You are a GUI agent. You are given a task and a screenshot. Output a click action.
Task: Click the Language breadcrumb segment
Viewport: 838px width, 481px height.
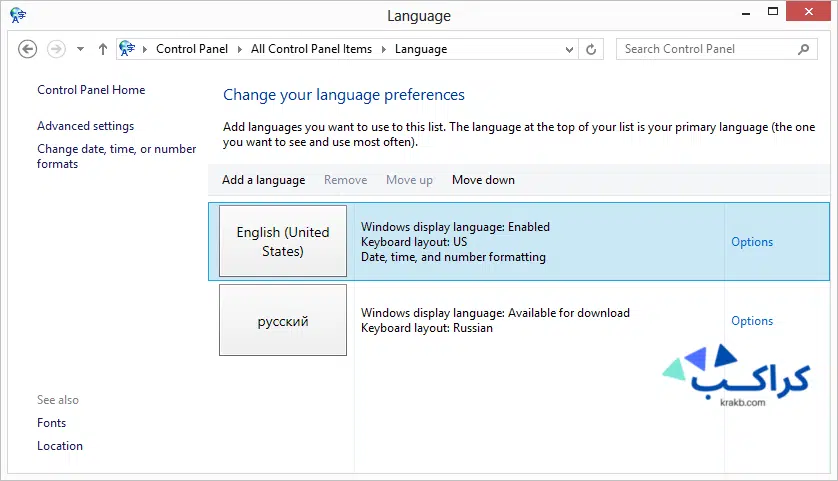pyautogui.click(x=421, y=49)
